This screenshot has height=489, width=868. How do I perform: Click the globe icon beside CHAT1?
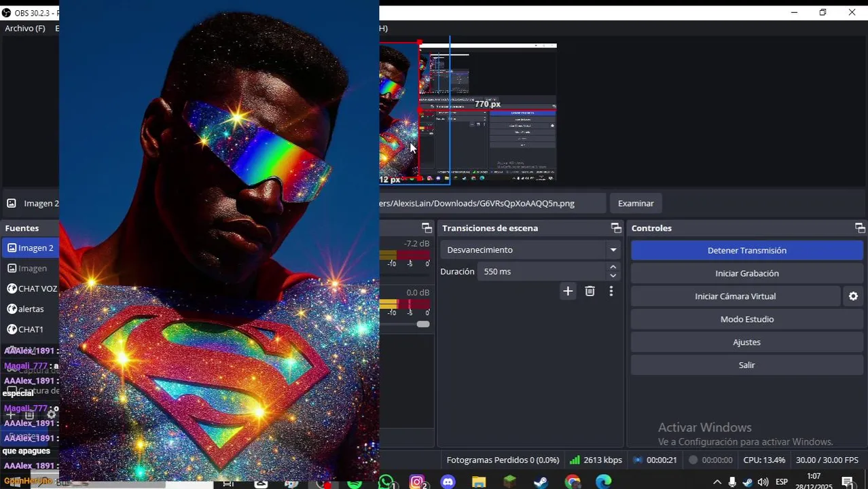[12, 329]
